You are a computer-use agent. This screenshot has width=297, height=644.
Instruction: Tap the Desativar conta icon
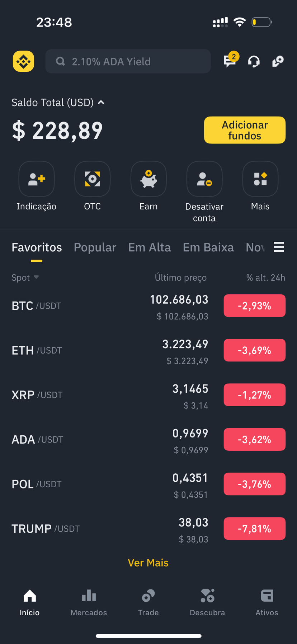204,179
